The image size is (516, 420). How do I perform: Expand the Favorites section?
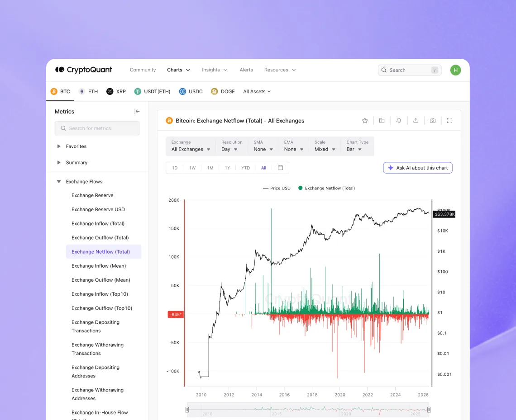coord(72,146)
